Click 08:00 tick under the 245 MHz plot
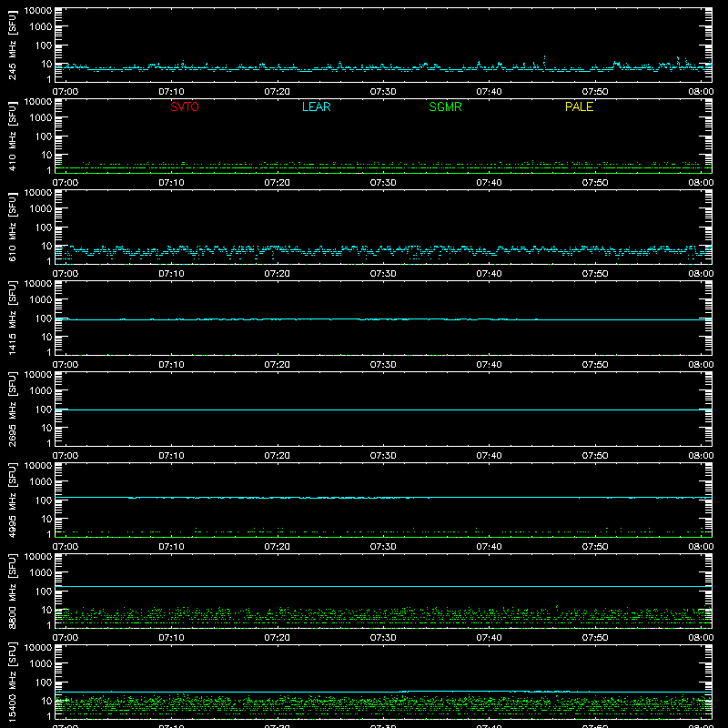This screenshot has height=728, width=728. pyautogui.click(x=701, y=92)
